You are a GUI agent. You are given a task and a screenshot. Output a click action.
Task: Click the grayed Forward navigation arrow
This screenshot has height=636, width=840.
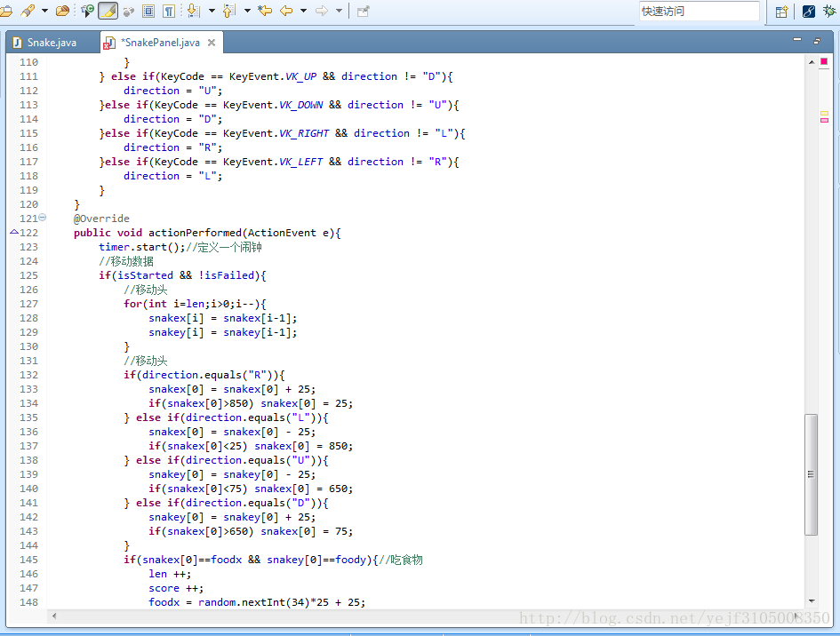[x=322, y=11]
